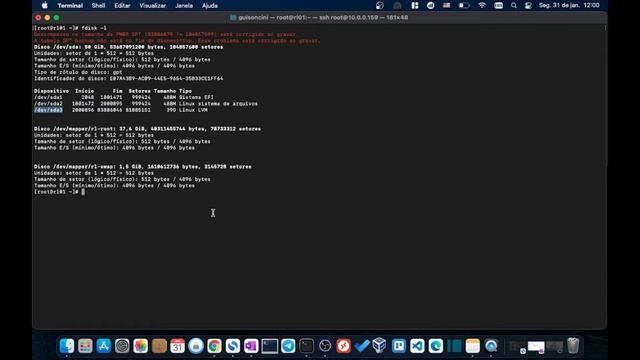Click the /dev/sda2 partition row

(146, 104)
